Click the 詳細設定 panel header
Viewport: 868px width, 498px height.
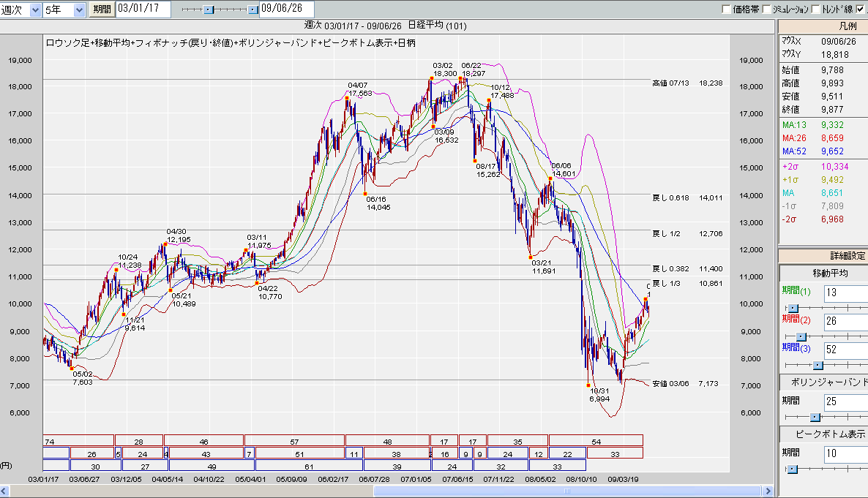coord(823,256)
